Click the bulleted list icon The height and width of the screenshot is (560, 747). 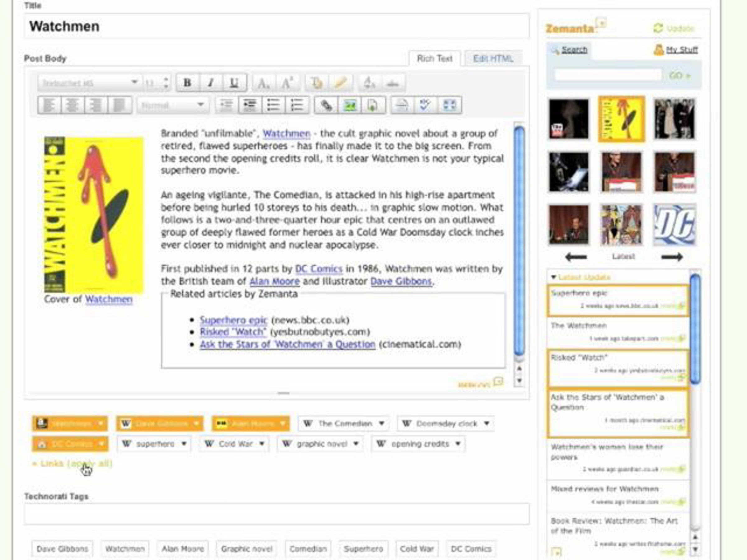click(x=273, y=105)
